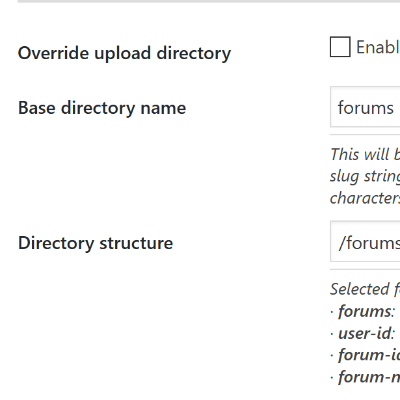Click the word 'forums' inside base input
The width and height of the screenshot is (400, 400).
coord(366,108)
